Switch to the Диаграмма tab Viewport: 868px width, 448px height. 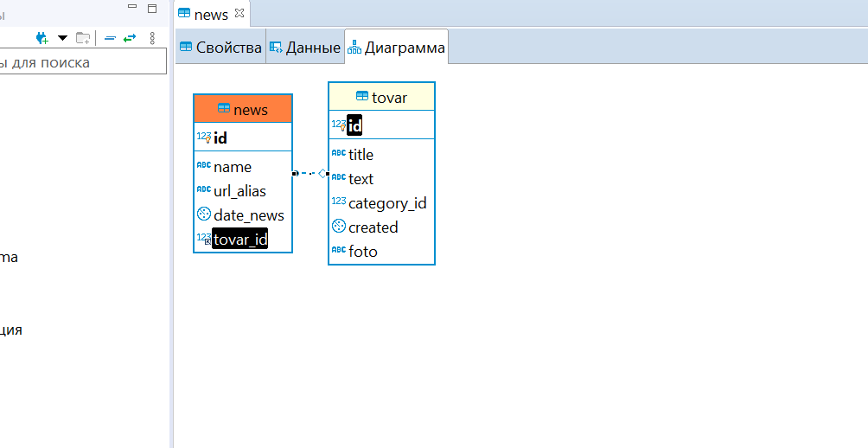[x=396, y=48]
